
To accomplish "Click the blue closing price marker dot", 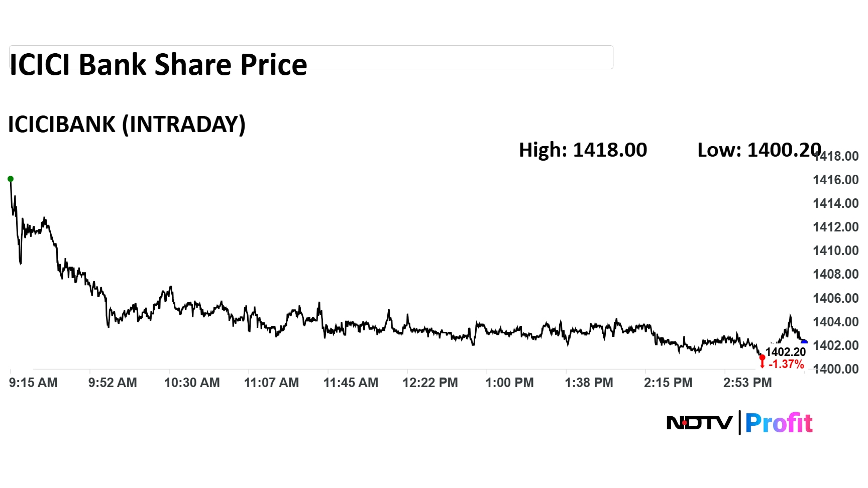I will point(804,342).
